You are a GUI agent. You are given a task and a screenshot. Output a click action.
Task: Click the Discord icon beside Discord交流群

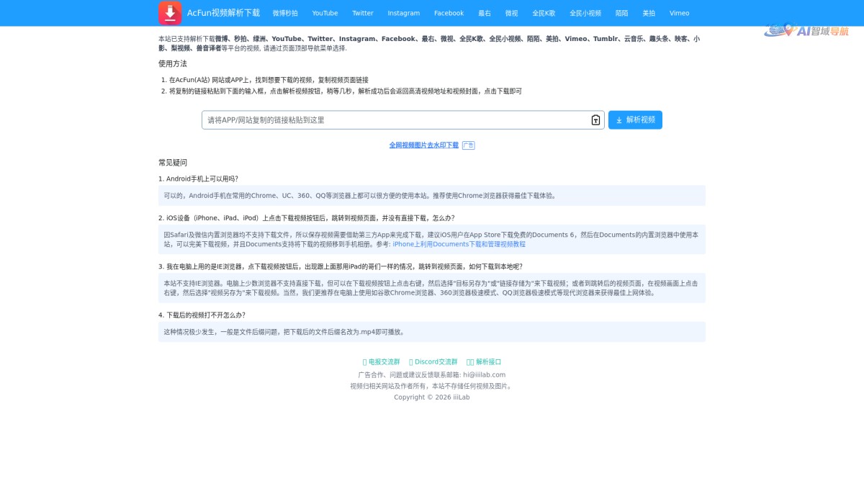(412, 361)
